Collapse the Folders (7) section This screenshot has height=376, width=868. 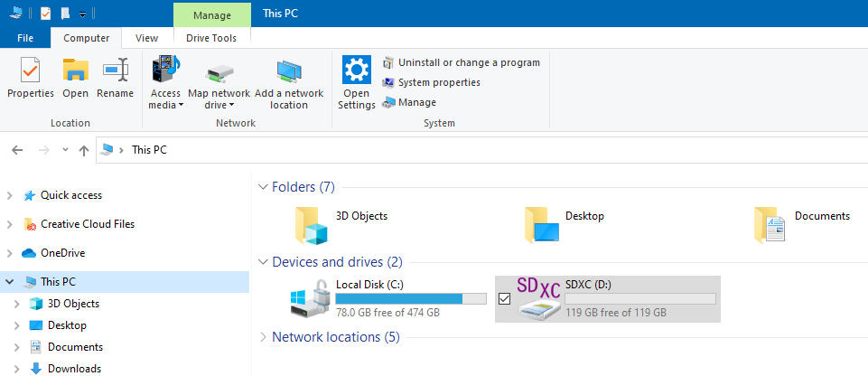pos(264,187)
